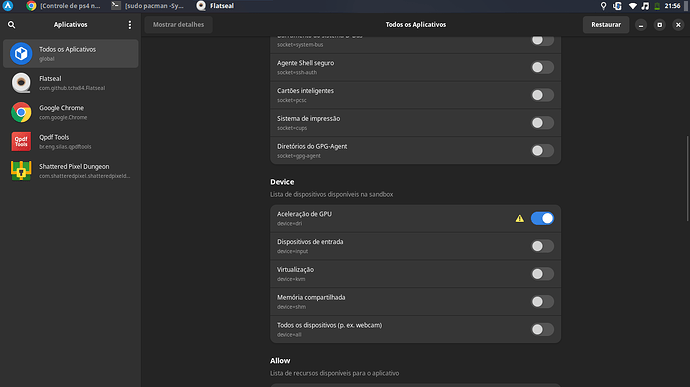Image resolution: width=690 pixels, height=387 pixels.
Task: Select Flatseal in applications list
Action: [x=71, y=83]
